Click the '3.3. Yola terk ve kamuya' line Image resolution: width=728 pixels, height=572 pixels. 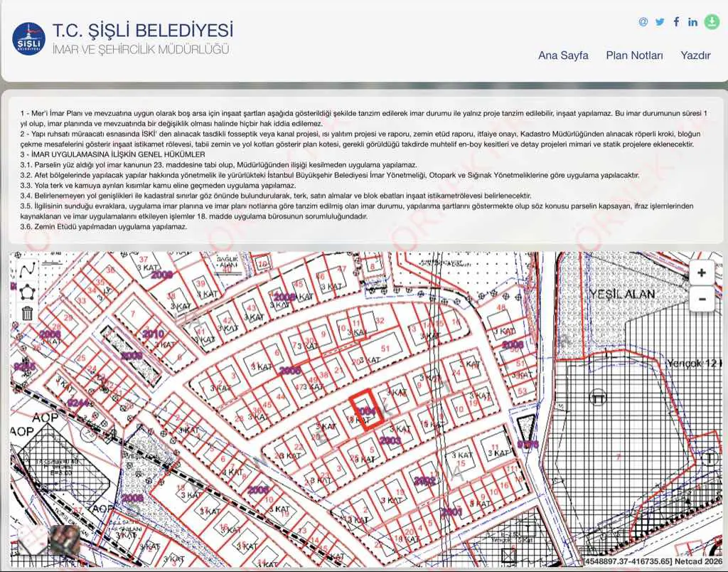(x=158, y=186)
